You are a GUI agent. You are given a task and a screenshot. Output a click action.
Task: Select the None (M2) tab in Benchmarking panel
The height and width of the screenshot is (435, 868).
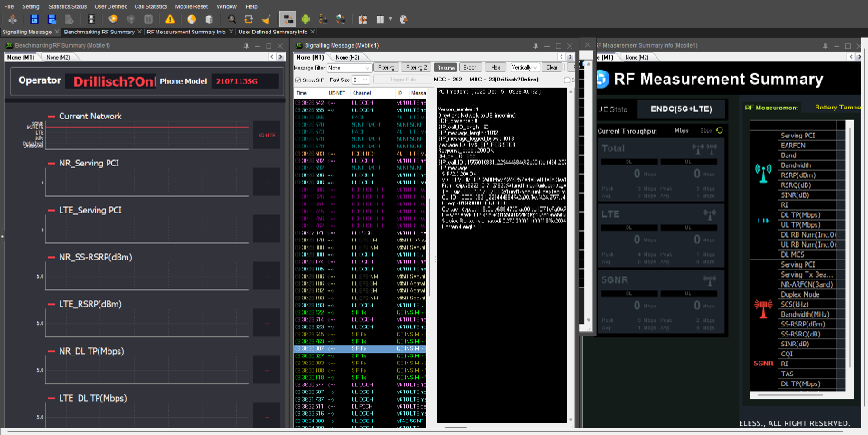[x=59, y=57]
